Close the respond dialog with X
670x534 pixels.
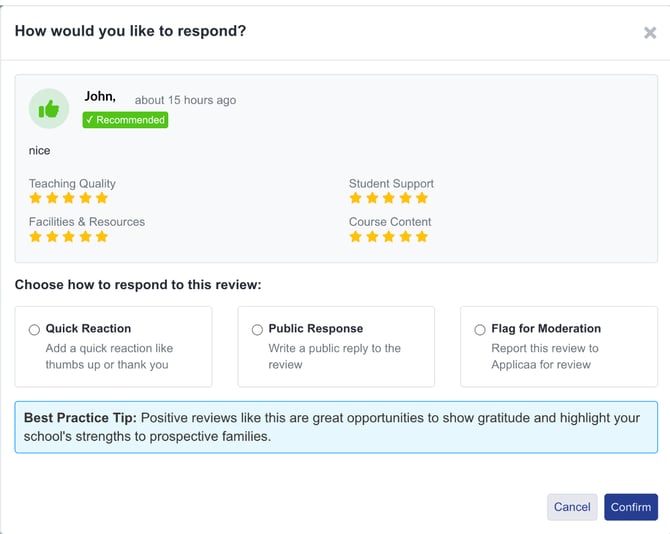[649, 33]
